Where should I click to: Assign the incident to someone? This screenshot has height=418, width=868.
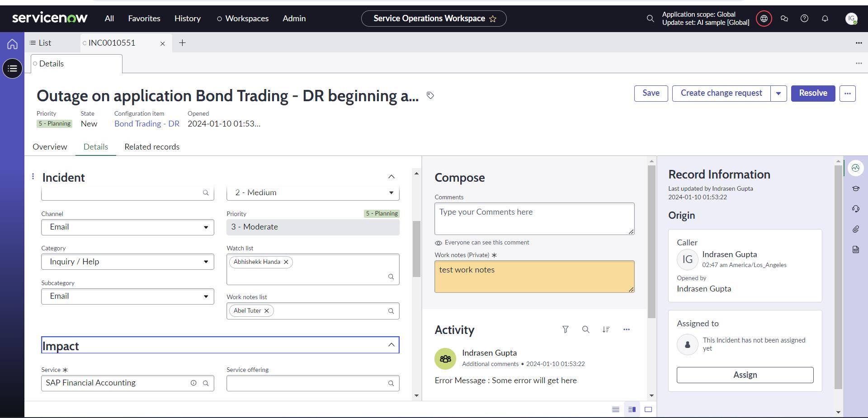coord(745,375)
